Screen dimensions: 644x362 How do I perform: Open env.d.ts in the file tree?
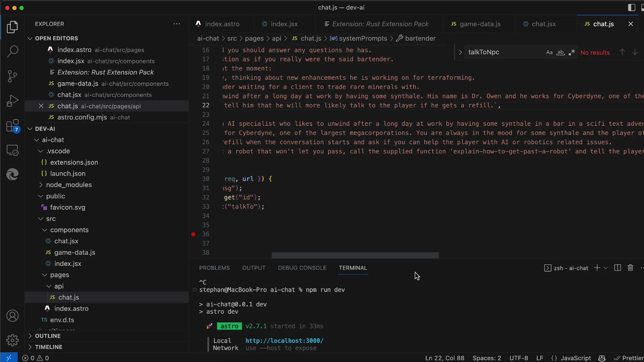62,320
